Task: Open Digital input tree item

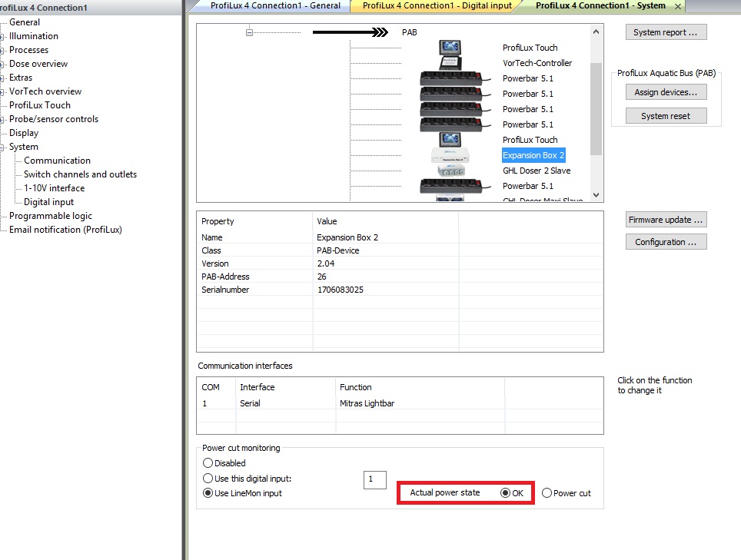Action: click(x=48, y=201)
